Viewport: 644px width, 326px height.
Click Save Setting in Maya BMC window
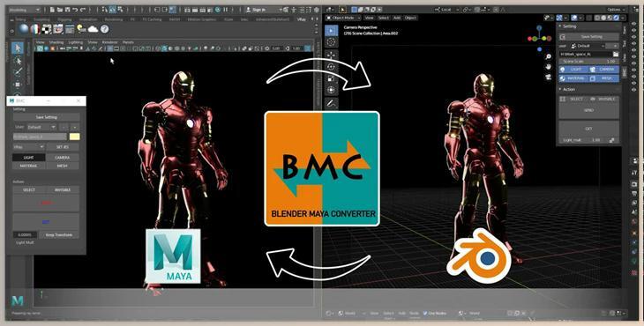[x=46, y=117]
